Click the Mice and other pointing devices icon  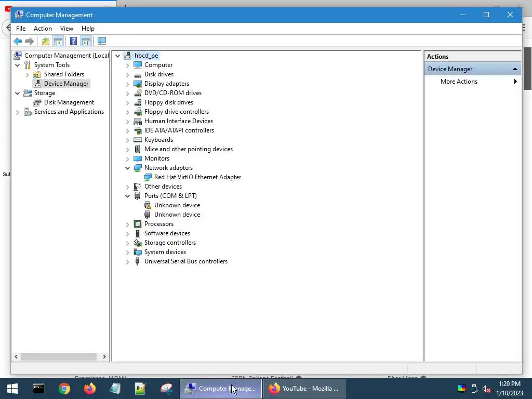(x=137, y=149)
